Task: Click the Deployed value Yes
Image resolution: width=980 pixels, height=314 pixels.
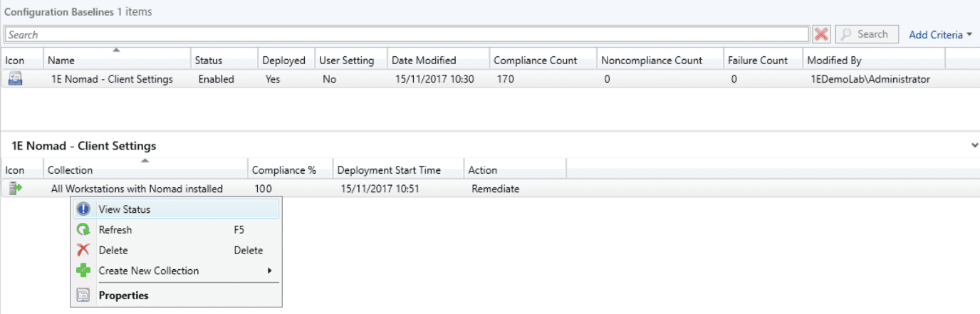Action: pyautogui.click(x=273, y=79)
